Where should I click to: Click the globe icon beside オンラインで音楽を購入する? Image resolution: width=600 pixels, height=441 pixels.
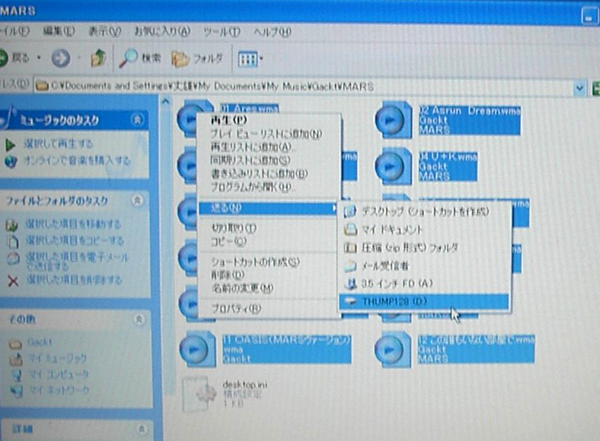coord(11,162)
